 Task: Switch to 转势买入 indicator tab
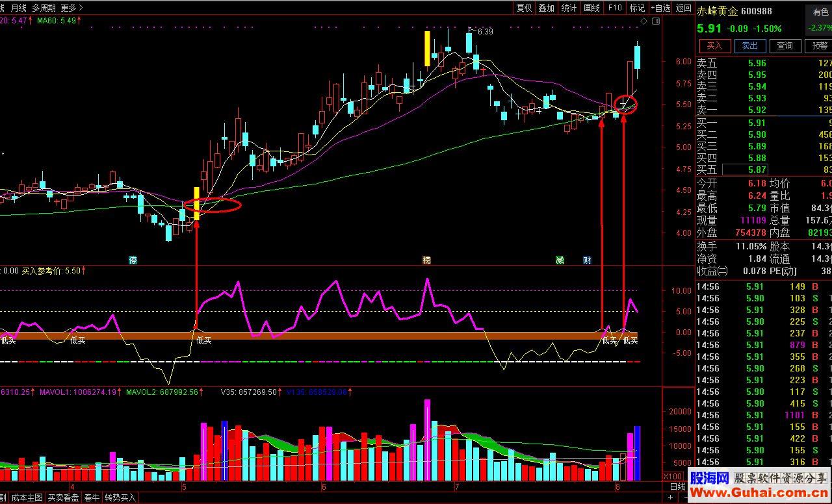click(120, 498)
